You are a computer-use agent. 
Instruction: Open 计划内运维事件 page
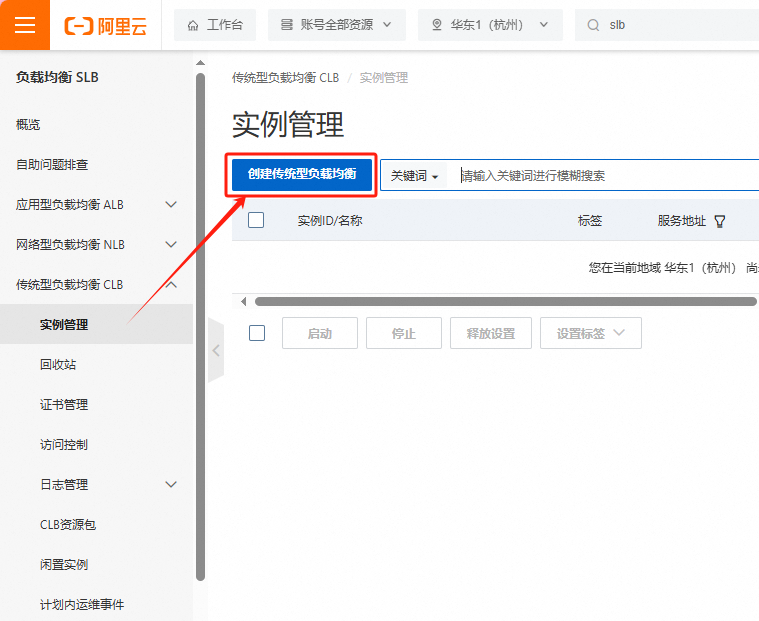click(x=82, y=605)
